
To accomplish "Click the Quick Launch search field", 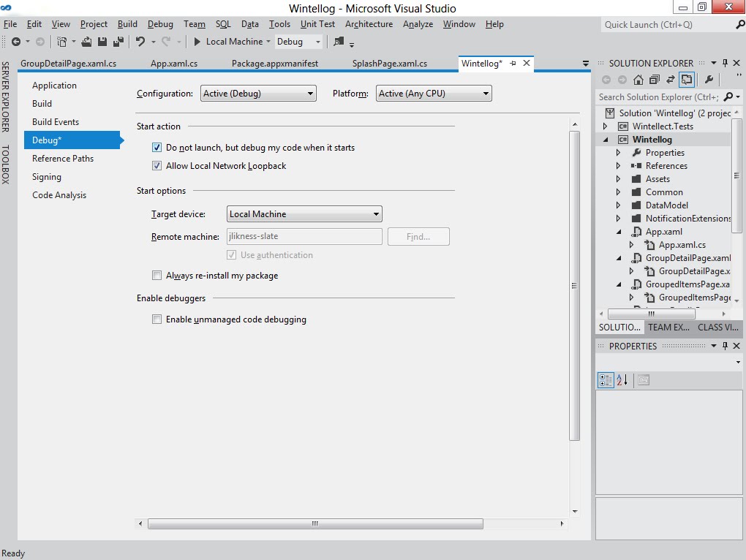I will (x=668, y=25).
